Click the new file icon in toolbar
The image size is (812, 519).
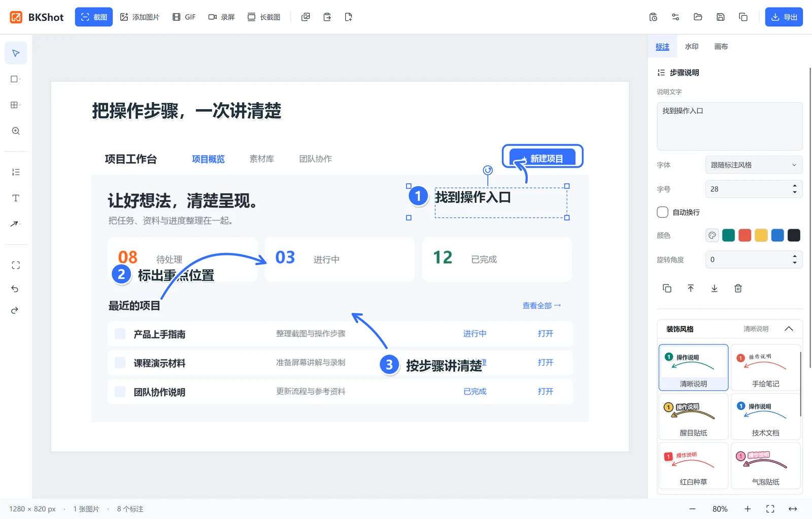[348, 17]
